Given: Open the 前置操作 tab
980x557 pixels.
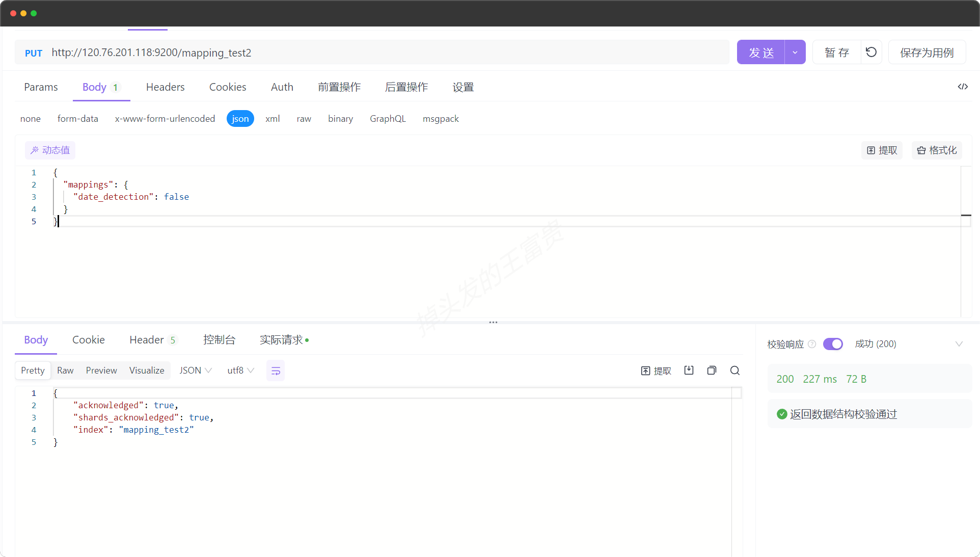Looking at the screenshot, I should pos(339,87).
